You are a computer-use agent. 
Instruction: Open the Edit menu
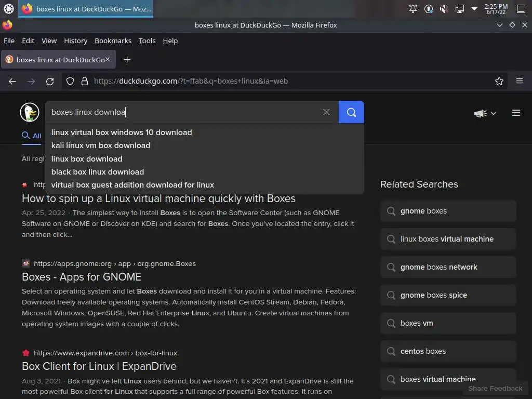pyautogui.click(x=28, y=41)
